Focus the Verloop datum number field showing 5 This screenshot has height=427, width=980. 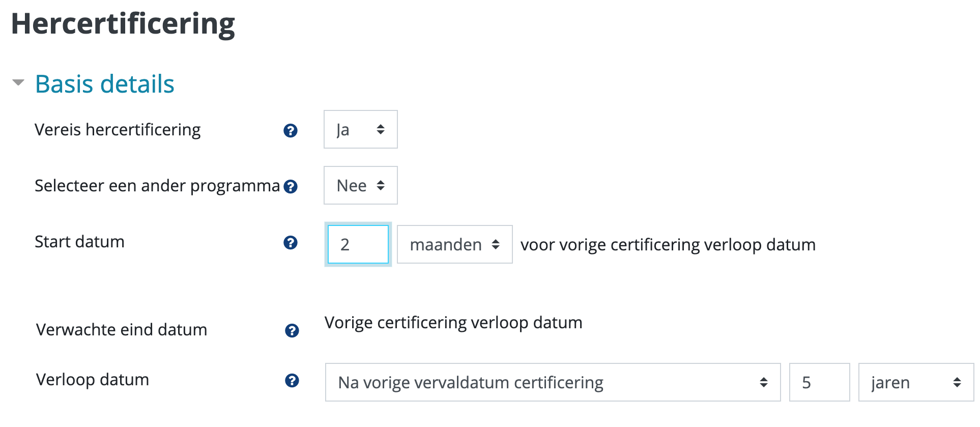point(820,382)
